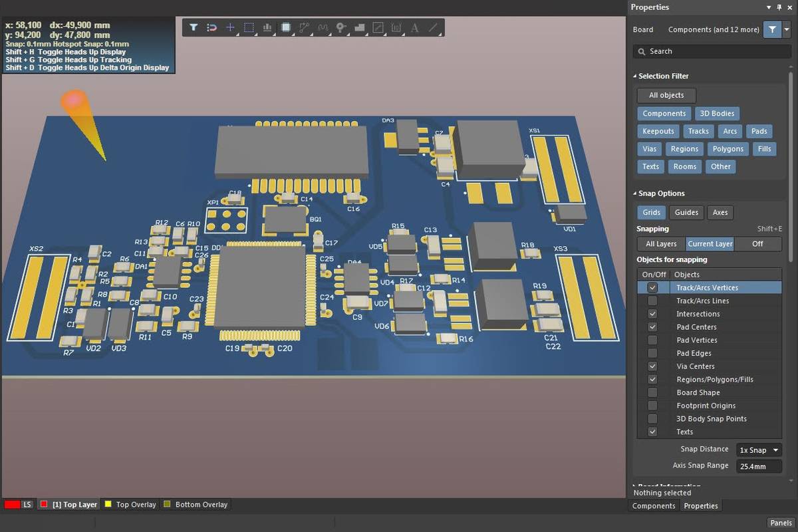Select the Place Component chip icon
798x532 pixels.
pyautogui.click(x=286, y=28)
